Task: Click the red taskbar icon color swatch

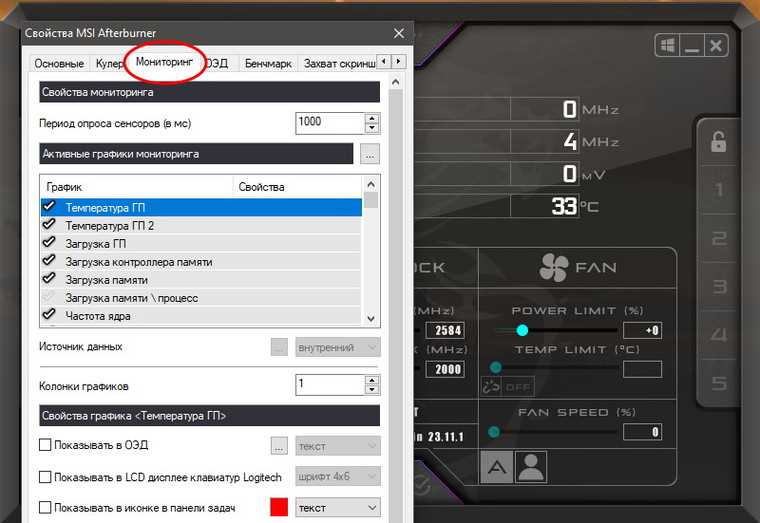Action: point(279,508)
